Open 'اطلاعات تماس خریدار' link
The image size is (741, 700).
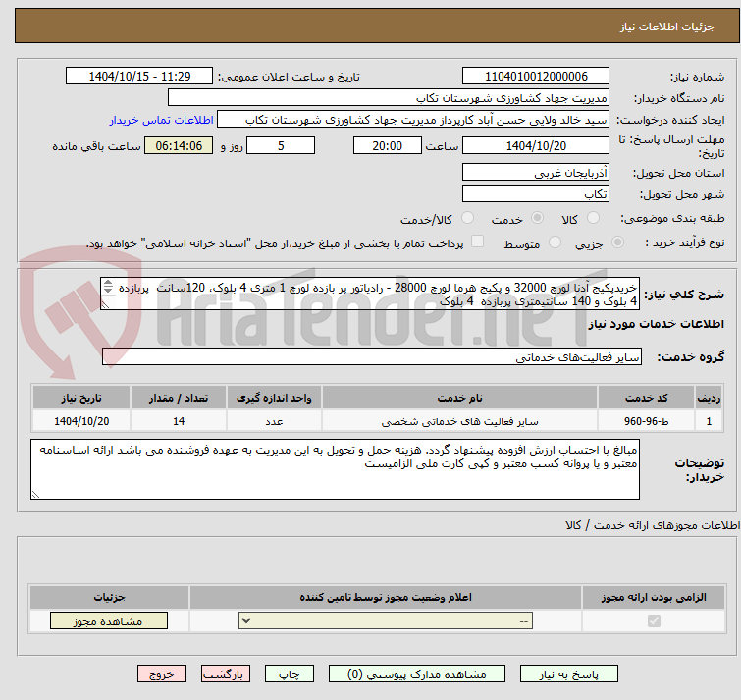coord(162,120)
